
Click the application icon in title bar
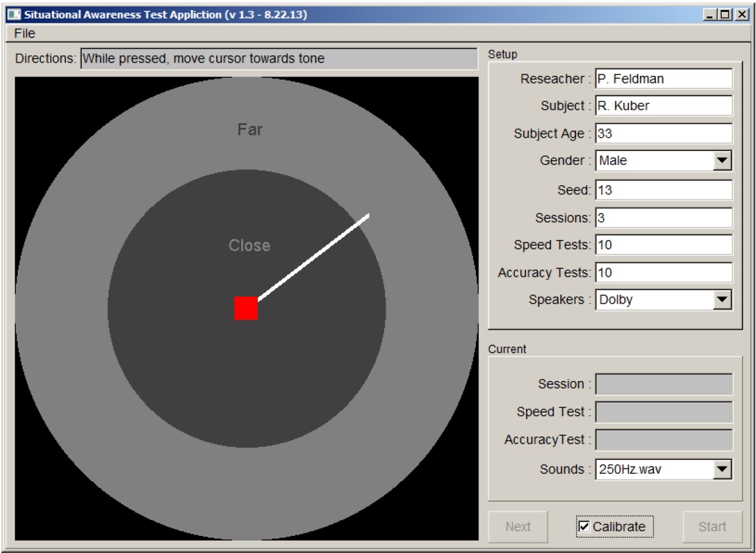[14, 15]
